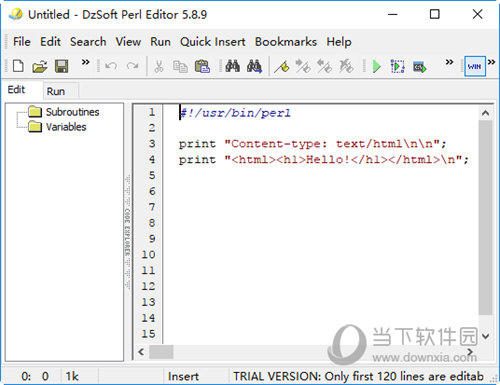Click the Save floppy disk icon
The width and height of the screenshot is (500, 385).
point(62,66)
